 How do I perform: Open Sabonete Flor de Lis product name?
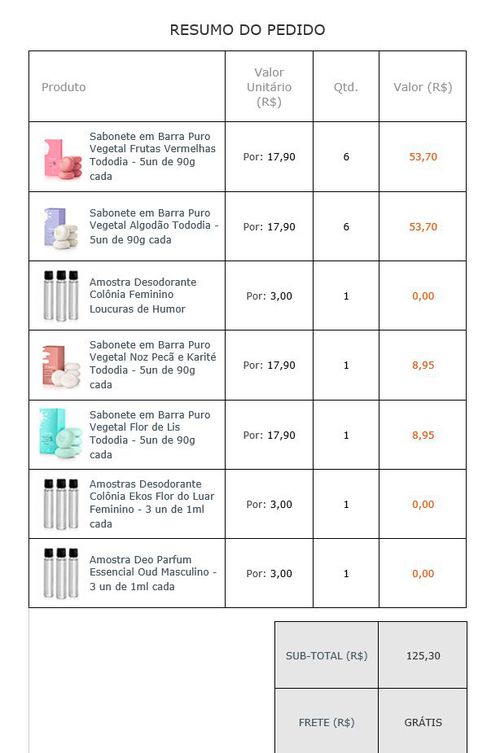(150, 435)
